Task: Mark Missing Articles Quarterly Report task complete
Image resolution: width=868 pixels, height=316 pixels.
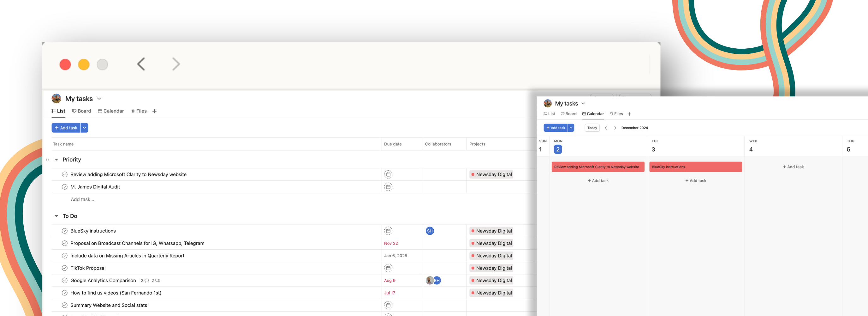Action: (65, 256)
